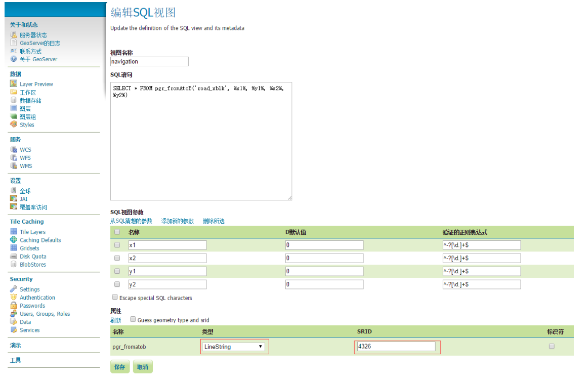The image size is (588, 379).
Task: Click the SRID input field
Action: [x=397, y=346]
